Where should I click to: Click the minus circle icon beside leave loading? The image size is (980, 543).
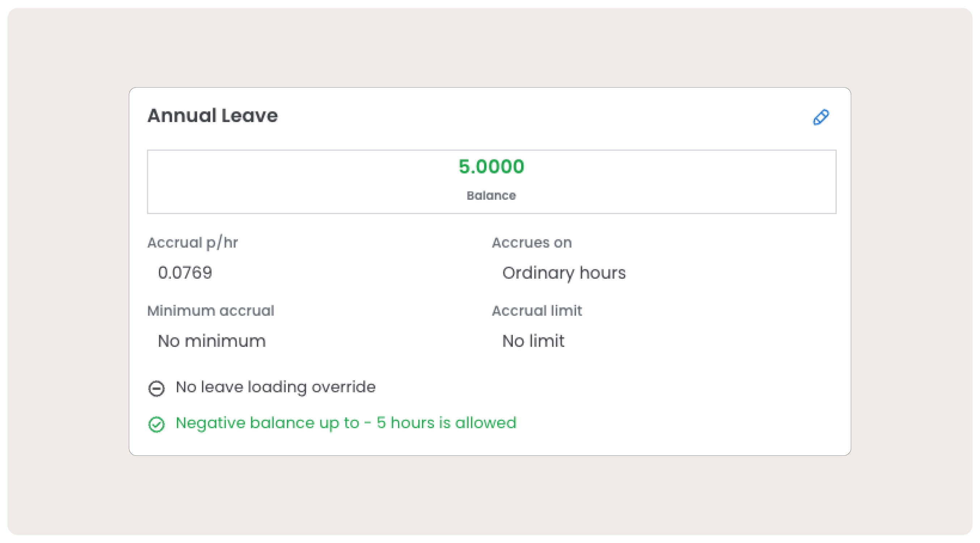point(156,388)
